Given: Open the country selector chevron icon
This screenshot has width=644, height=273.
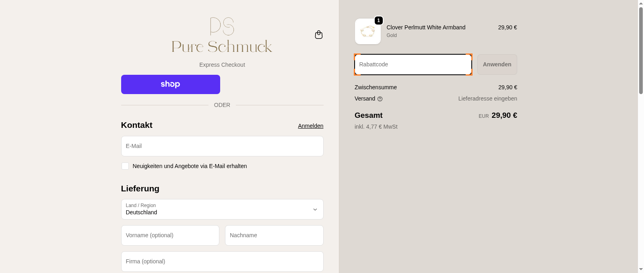Looking at the screenshot, I should tap(315, 209).
